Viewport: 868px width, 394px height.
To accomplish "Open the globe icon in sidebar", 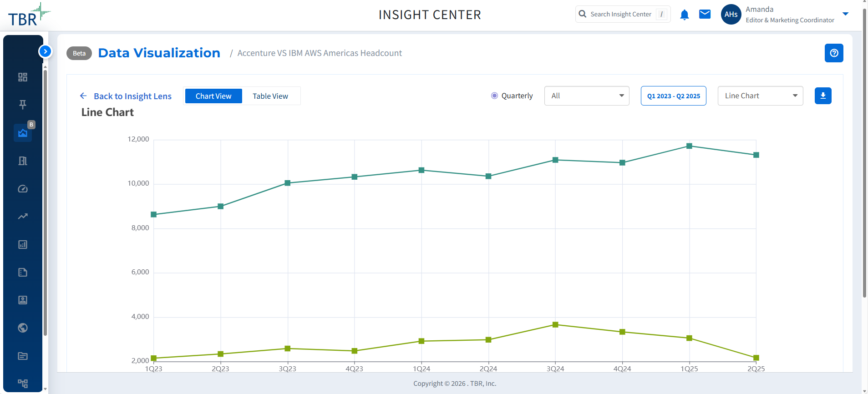I will point(23,328).
